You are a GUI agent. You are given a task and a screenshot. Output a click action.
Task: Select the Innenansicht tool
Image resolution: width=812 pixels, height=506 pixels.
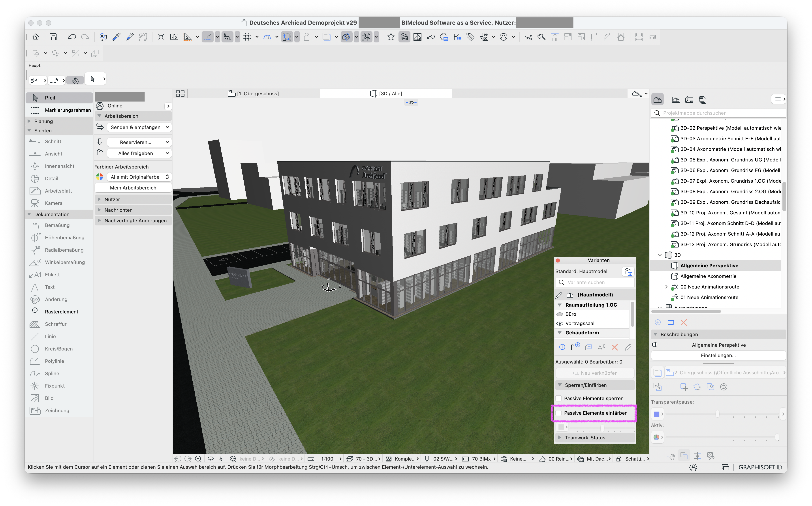coord(60,166)
